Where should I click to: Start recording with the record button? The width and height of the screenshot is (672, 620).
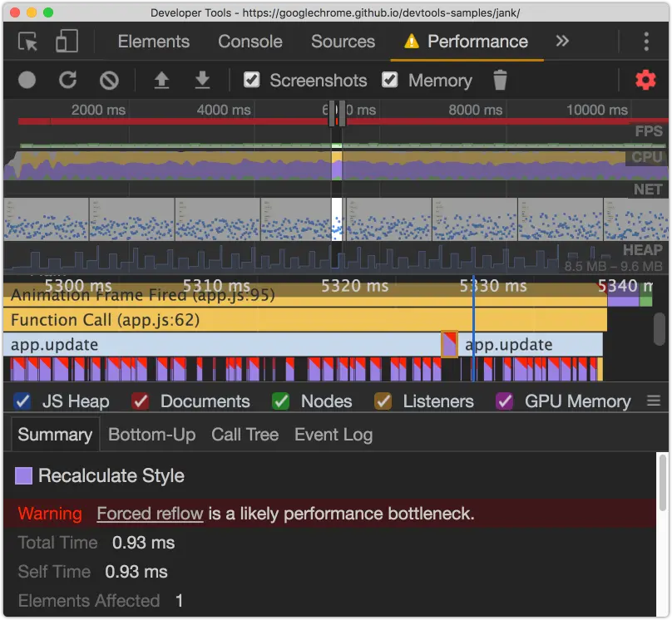[27, 80]
